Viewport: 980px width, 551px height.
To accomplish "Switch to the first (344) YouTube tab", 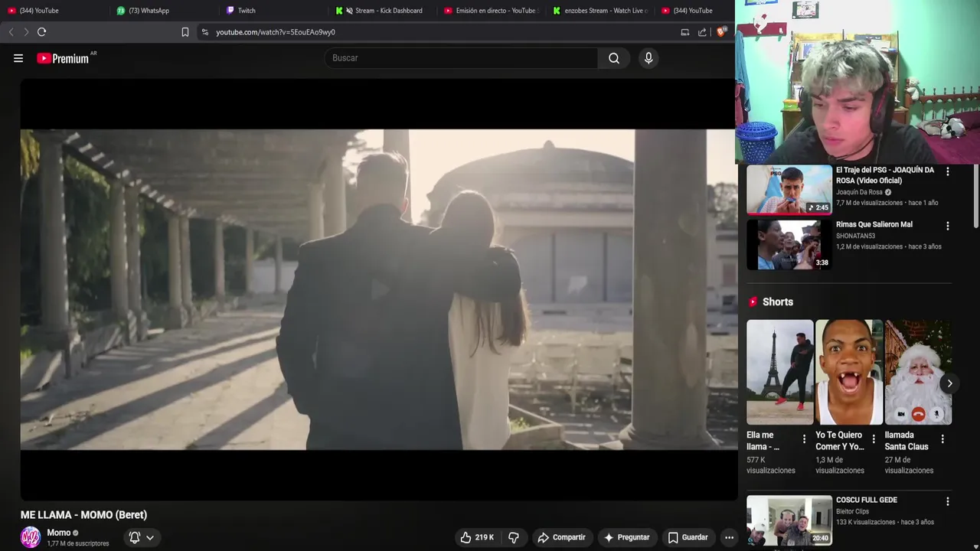I will coord(38,11).
